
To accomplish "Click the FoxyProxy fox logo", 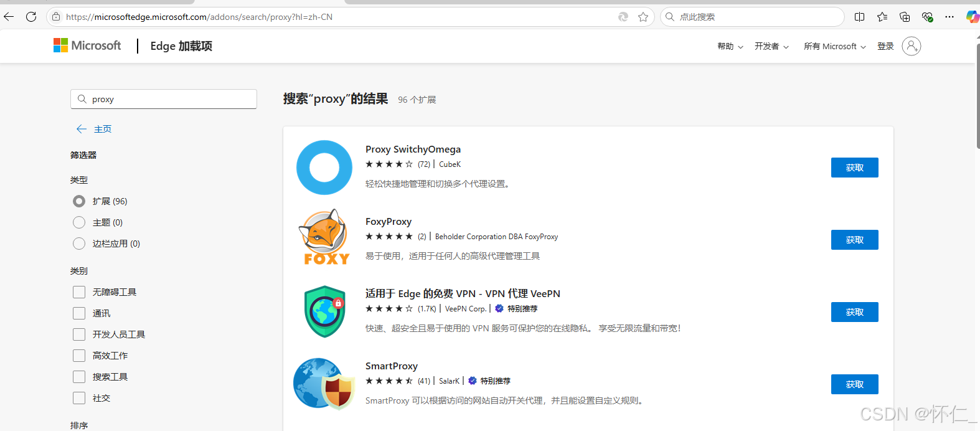I will pos(325,237).
